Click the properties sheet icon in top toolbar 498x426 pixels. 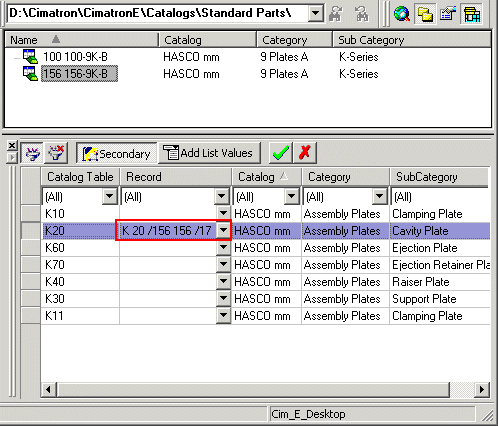448,14
